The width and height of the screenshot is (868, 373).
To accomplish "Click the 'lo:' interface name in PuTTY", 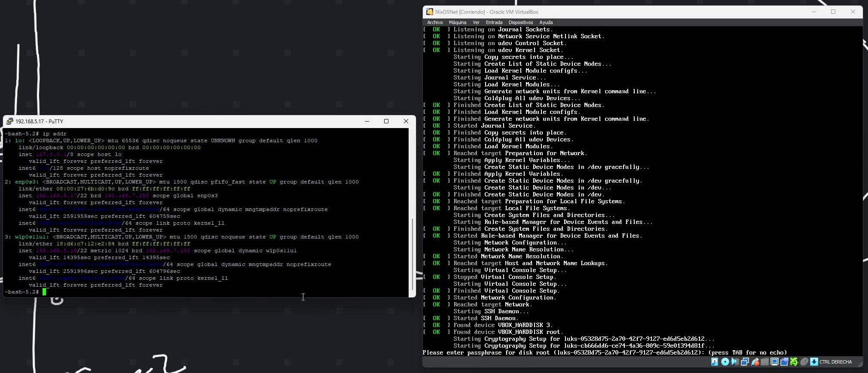I will coord(20,141).
